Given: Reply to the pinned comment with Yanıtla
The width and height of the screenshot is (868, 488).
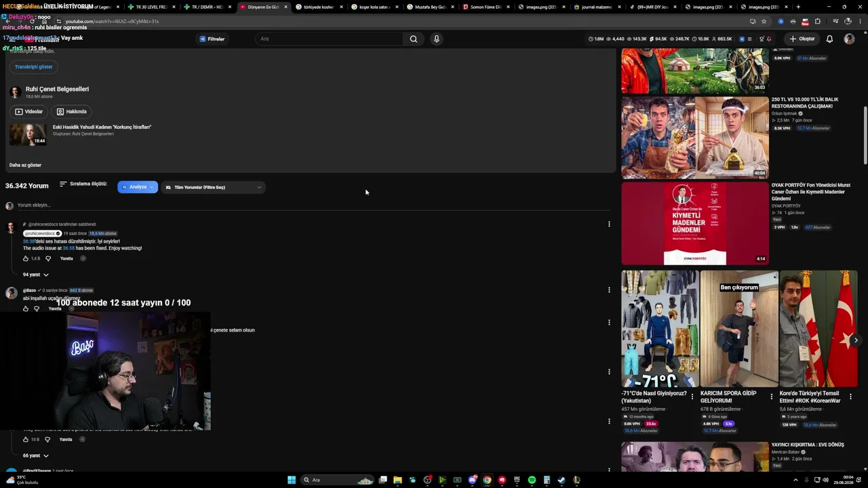Looking at the screenshot, I should pos(66,258).
